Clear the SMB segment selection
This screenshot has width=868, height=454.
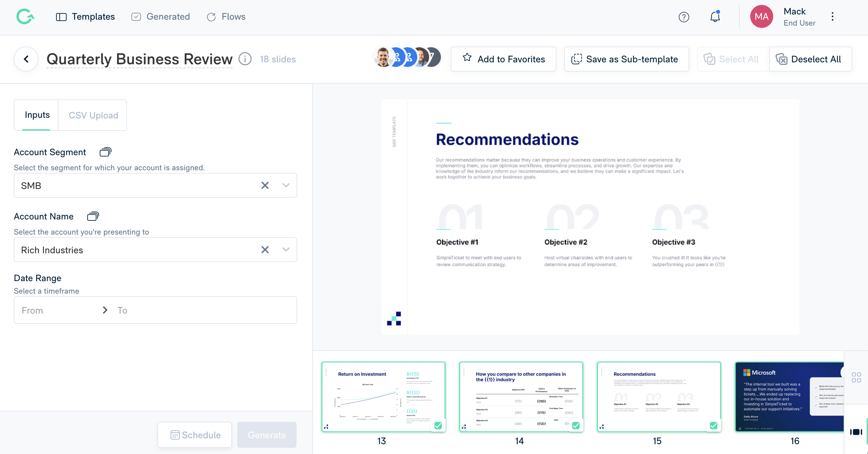click(265, 185)
